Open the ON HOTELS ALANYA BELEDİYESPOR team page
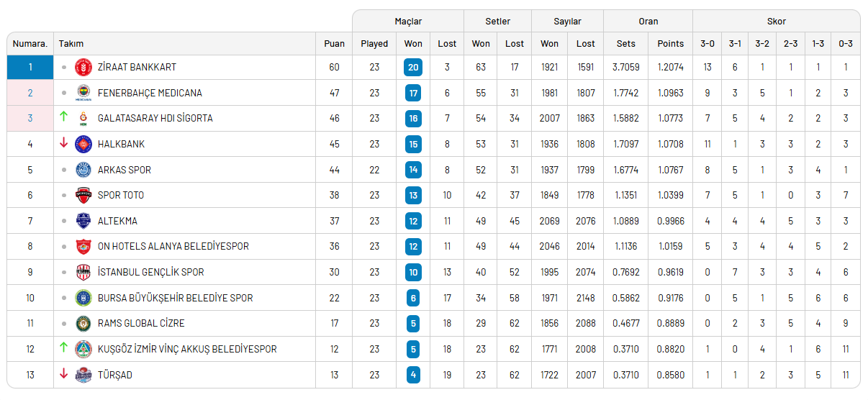Screen dimensions: 868x400 pos(173,246)
